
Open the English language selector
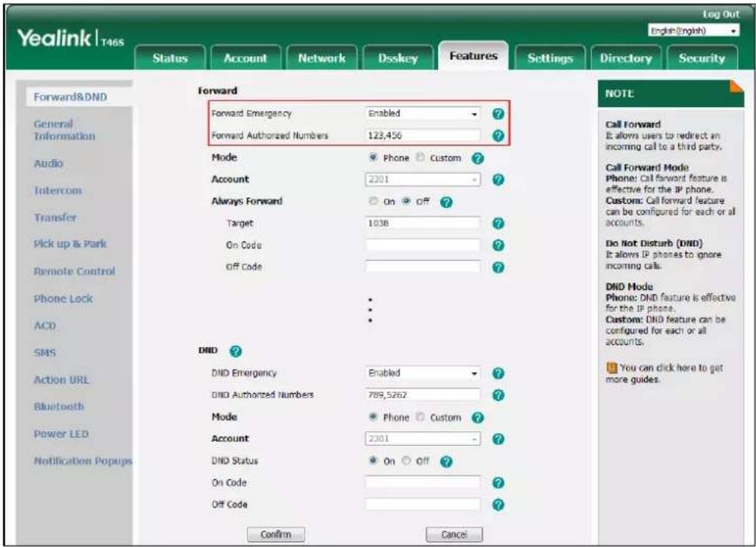693,31
